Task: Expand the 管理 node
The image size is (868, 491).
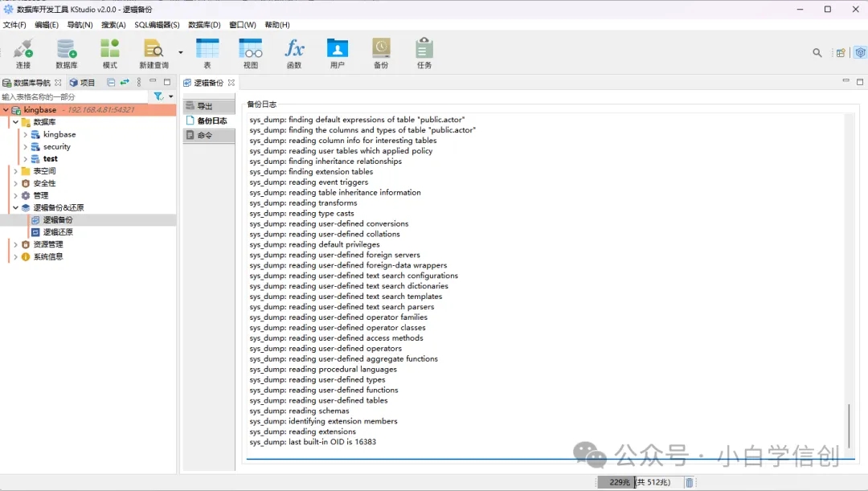Action: [15, 195]
